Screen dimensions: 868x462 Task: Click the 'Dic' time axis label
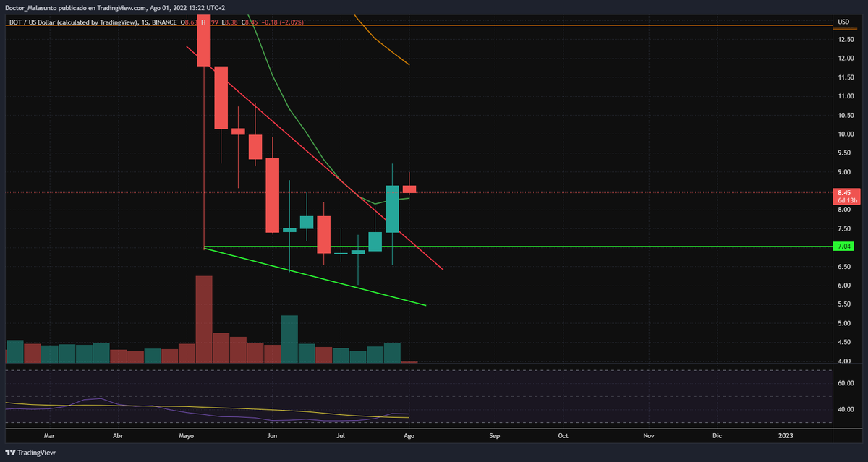pyautogui.click(x=717, y=436)
